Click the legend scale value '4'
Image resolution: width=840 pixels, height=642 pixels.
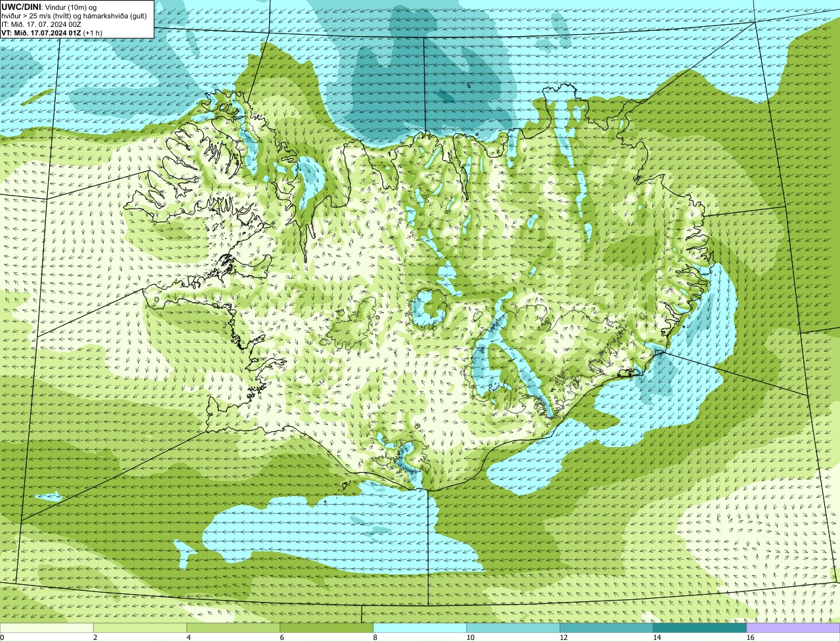tap(188, 637)
